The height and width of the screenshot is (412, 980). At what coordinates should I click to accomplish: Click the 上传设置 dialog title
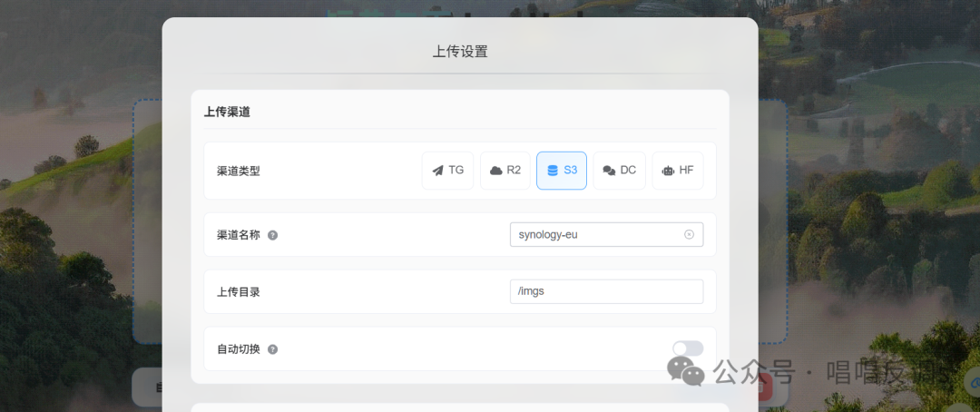[x=460, y=52]
